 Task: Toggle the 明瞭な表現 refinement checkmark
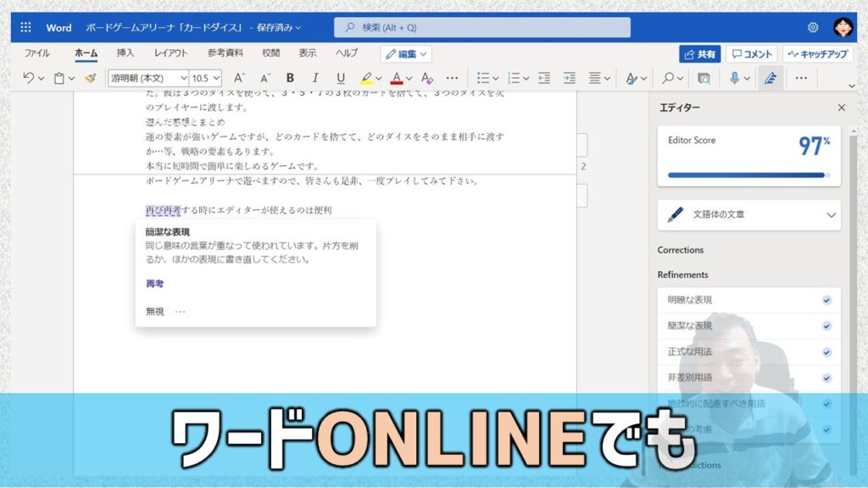click(x=826, y=300)
